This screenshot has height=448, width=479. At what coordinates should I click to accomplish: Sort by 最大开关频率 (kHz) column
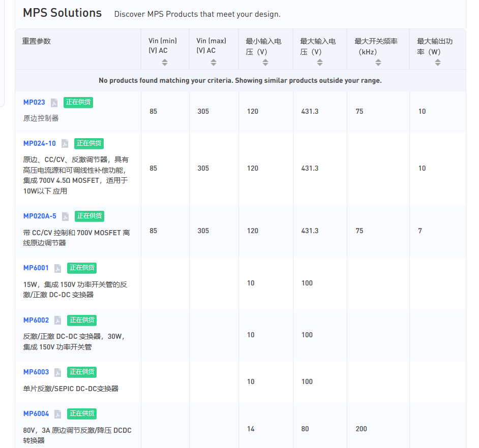click(x=378, y=62)
